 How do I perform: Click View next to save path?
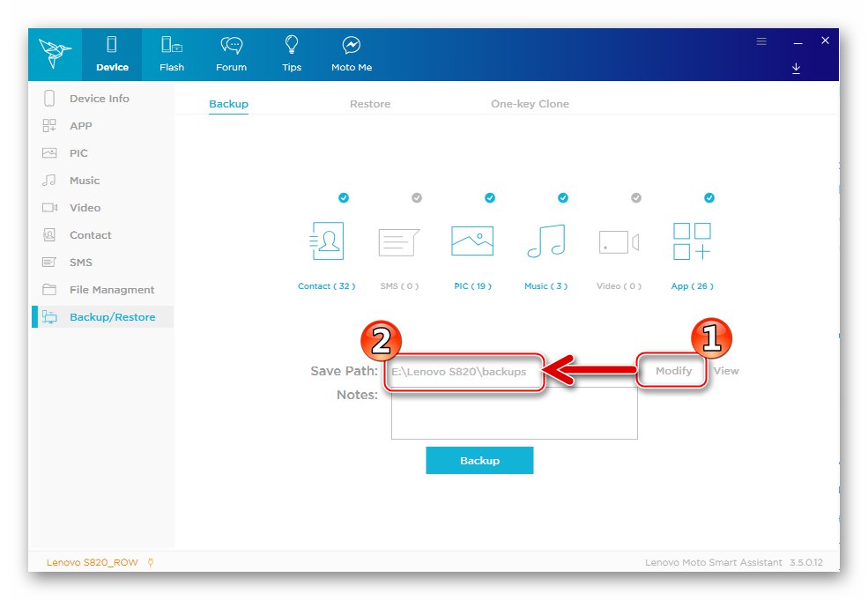tap(726, 371)
